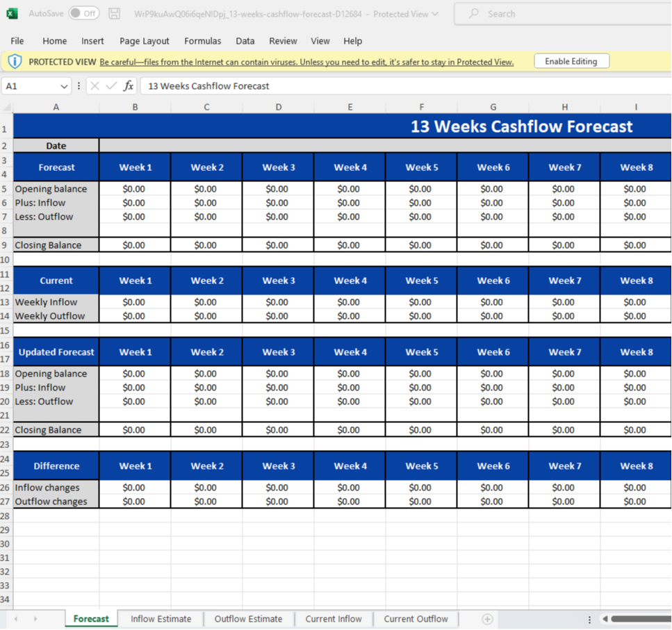The width and height of the screenshot is (672, 630).
Task: Click the horizontal scrollbar left arrow
Action: point(605,619)
